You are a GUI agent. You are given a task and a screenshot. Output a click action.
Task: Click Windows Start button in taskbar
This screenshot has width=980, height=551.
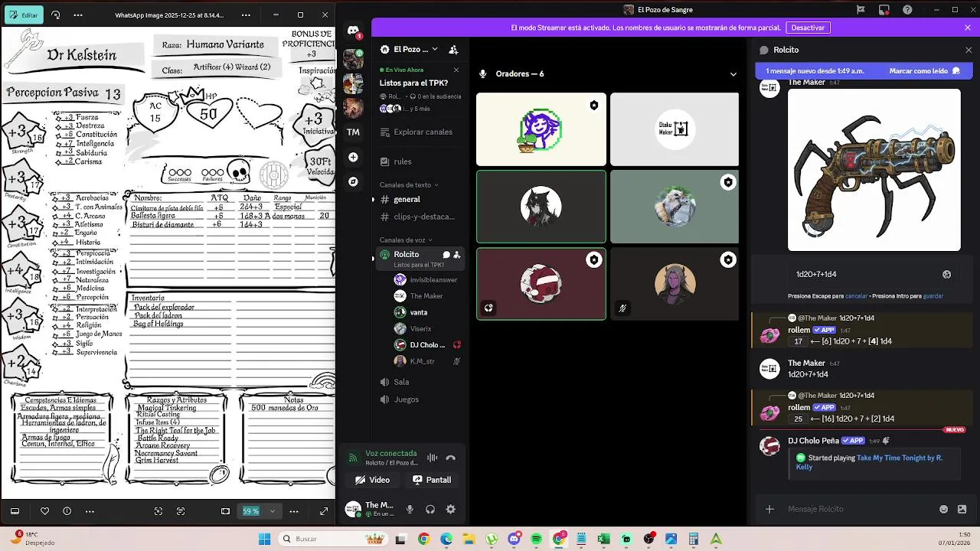pos(264,539)
